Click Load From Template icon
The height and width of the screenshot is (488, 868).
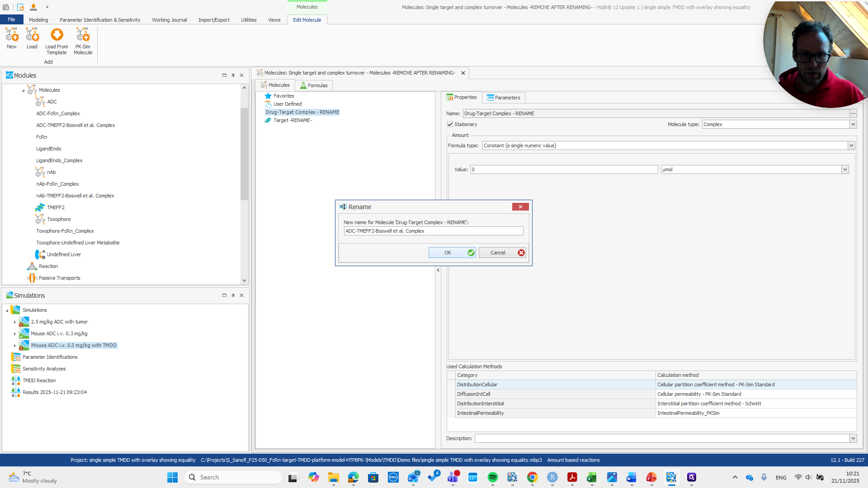(57, 35)
